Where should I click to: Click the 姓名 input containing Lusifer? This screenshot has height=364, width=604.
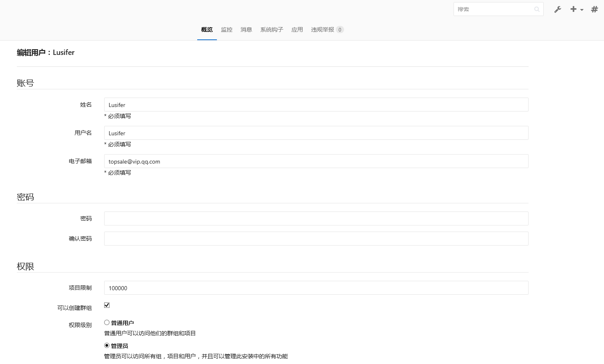click(316, 105)
